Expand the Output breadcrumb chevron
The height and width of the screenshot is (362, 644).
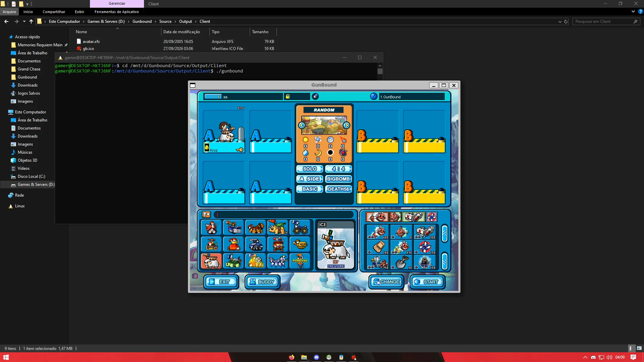[x=196, y=21]
